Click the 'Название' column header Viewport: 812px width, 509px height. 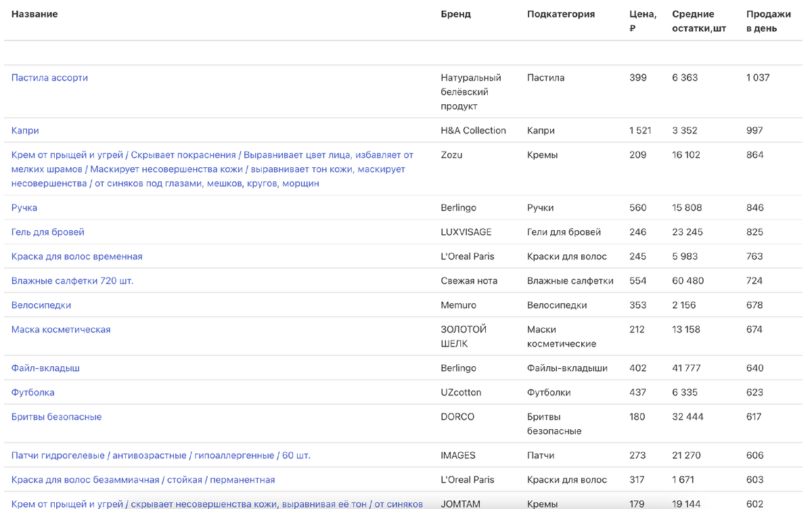tap(35, 14)
